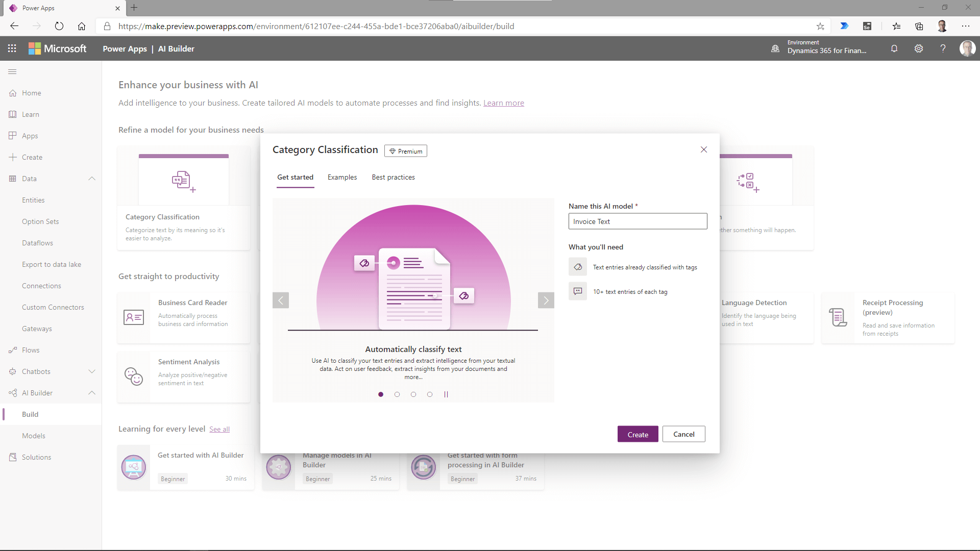
Task: Collapse the AI Builder section chevron
Action: click(x=92, y=393)
